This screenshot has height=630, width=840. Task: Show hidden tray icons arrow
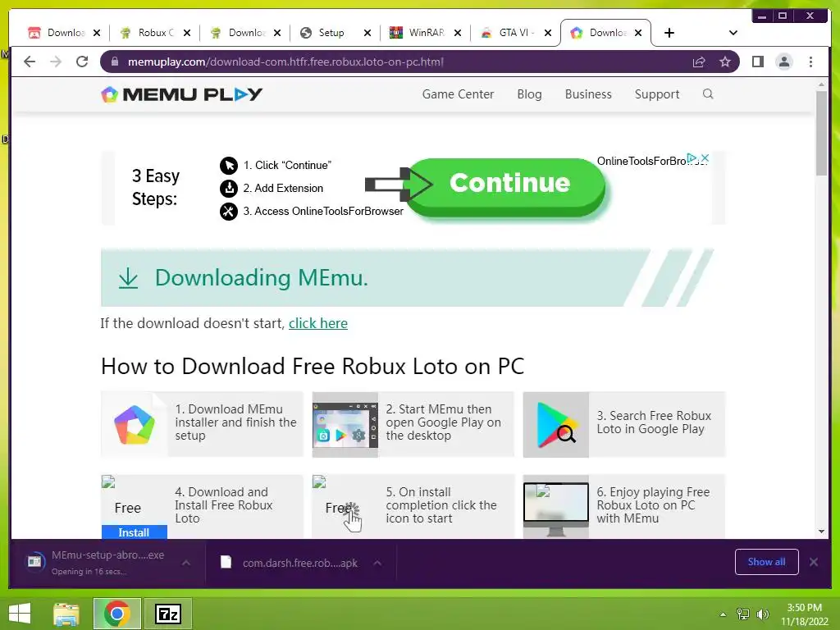[723, 614]
